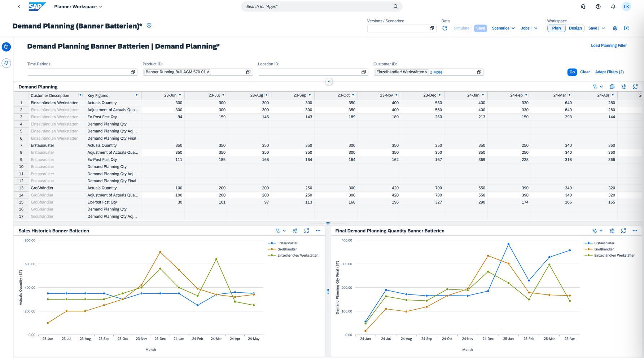Viewport: 644px width, 358px height.
Task: Open Final Demand chart more options
Action: point(635,231)
